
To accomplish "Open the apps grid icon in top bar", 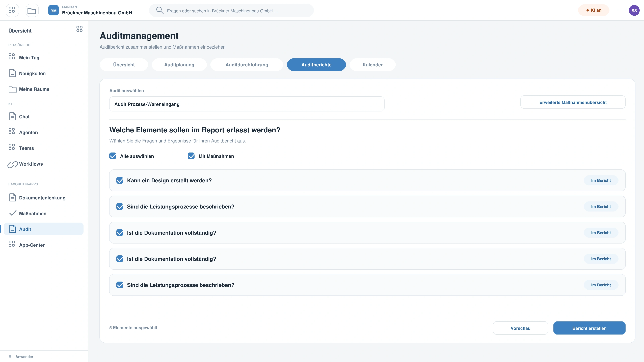I will point(12,10).
